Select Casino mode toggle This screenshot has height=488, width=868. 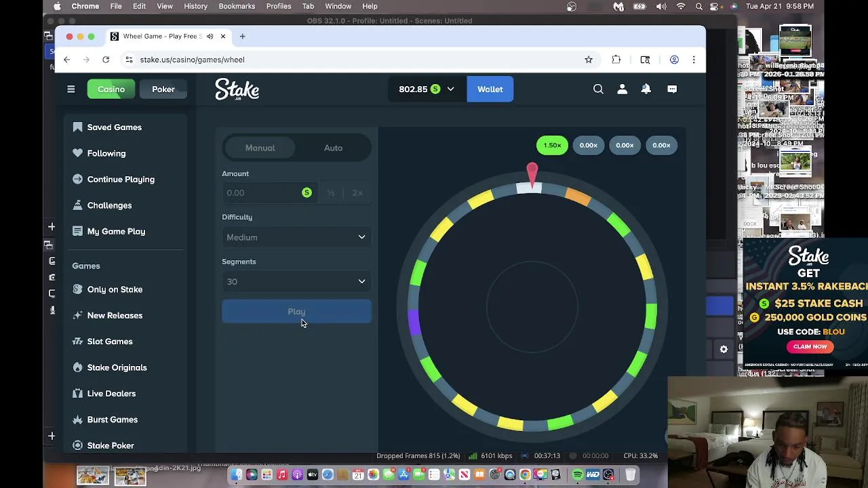(x=111, y=89)
